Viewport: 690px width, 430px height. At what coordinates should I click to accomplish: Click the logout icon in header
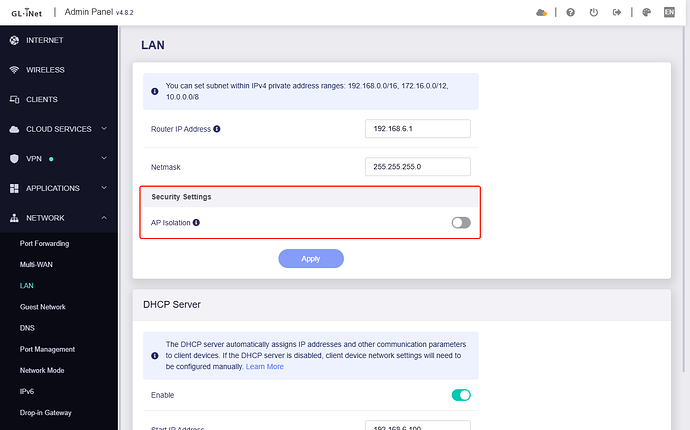tap(617, 13)
